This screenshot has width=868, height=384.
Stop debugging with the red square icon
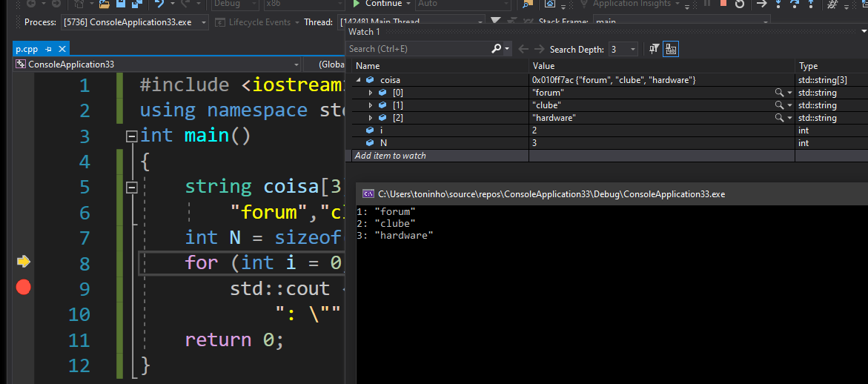click(723, 3)
